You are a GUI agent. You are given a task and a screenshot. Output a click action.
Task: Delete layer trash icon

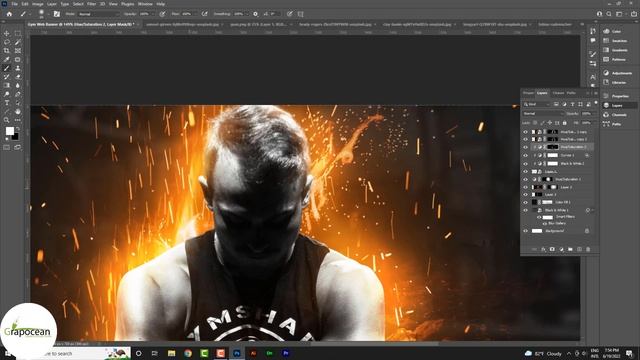(x=588, y=249)
